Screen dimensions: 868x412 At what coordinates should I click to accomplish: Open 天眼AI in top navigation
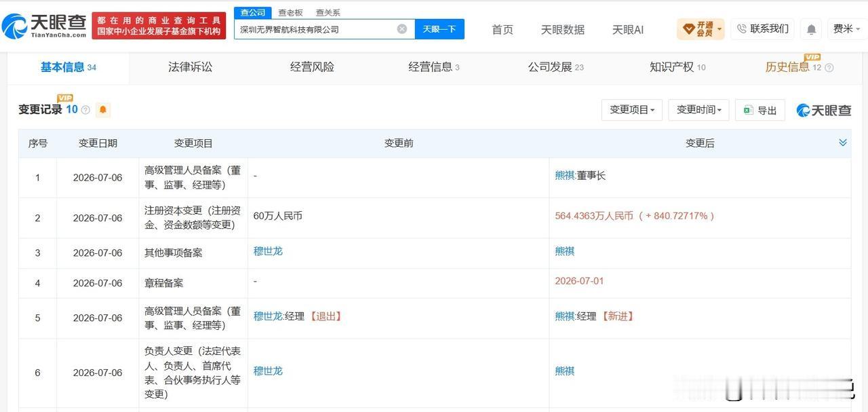tap(628, 30)
